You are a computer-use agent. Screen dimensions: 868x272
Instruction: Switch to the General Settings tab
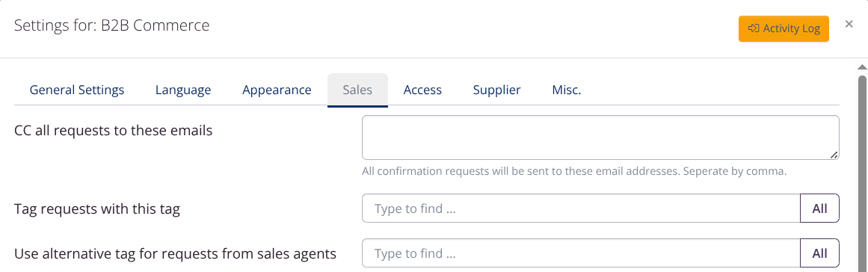click(x=77, y=90)
